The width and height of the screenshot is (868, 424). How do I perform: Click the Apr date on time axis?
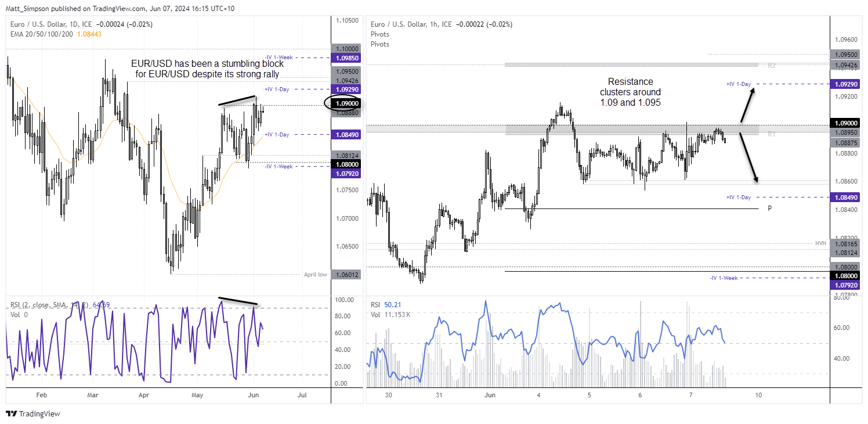point(144,395)
